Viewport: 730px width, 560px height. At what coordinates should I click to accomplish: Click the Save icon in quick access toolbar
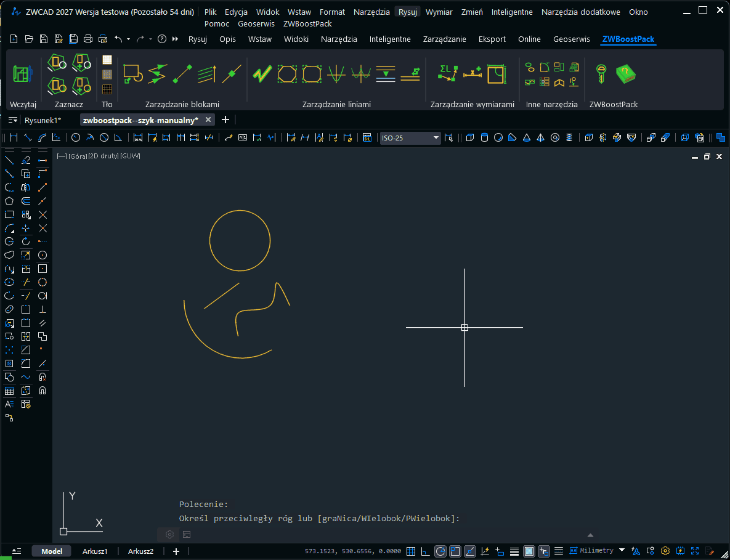(43, 39)
